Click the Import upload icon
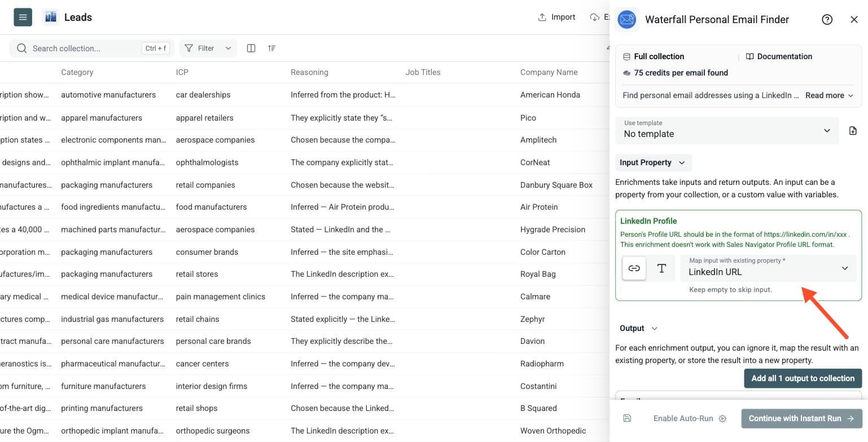The height and width of the screenshot is (442, 868). click(542, 17)
